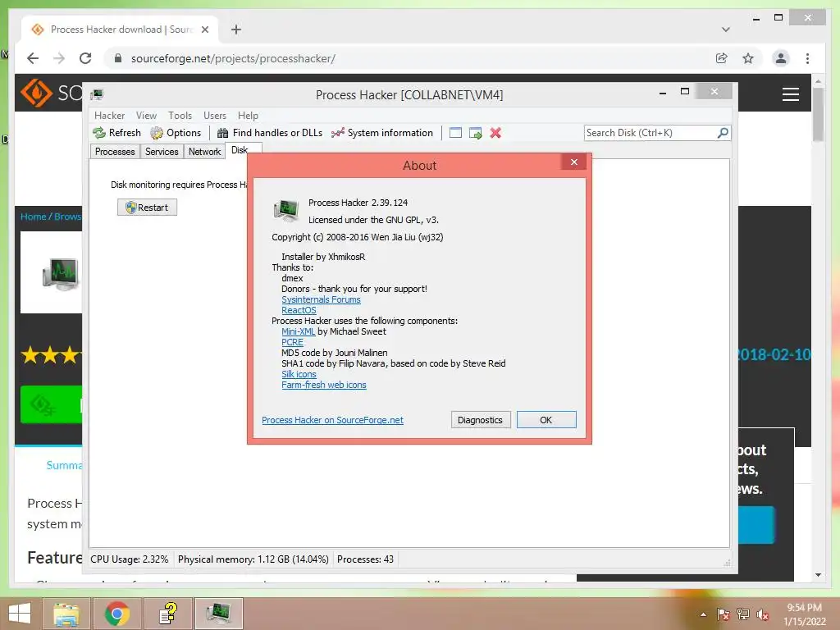The height and width of the screenshot is (630, 840).
Task: Close the Process Hacker download tab
Action: point(204,30)
